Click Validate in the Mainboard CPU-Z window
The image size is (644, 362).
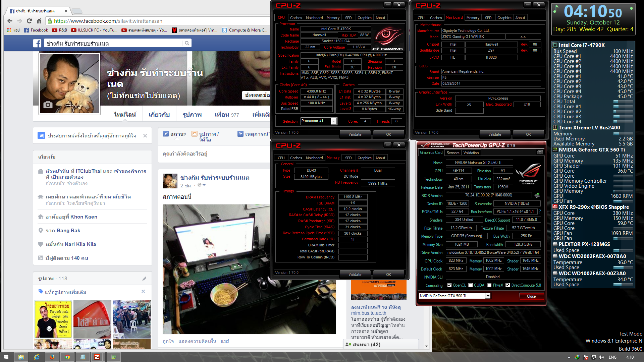pos(495,134)
